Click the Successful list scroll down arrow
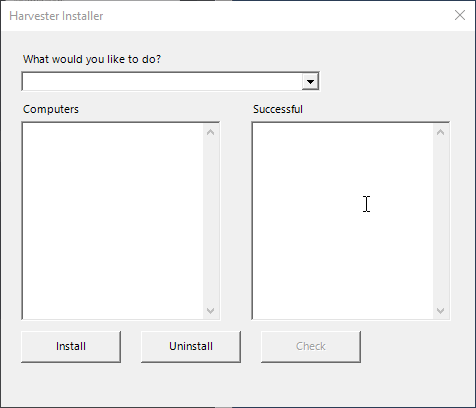 (x=440, y=311)
